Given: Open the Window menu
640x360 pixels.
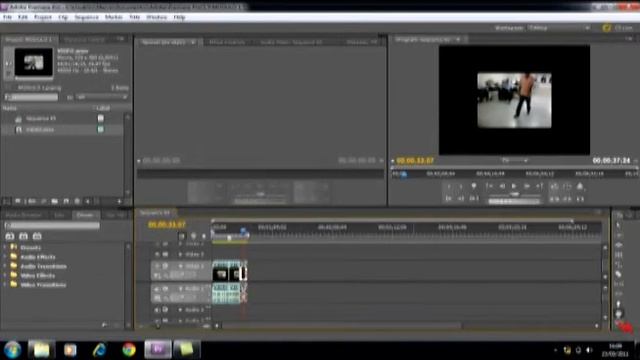Looking at the screenshot, I should tap(156, 17).
